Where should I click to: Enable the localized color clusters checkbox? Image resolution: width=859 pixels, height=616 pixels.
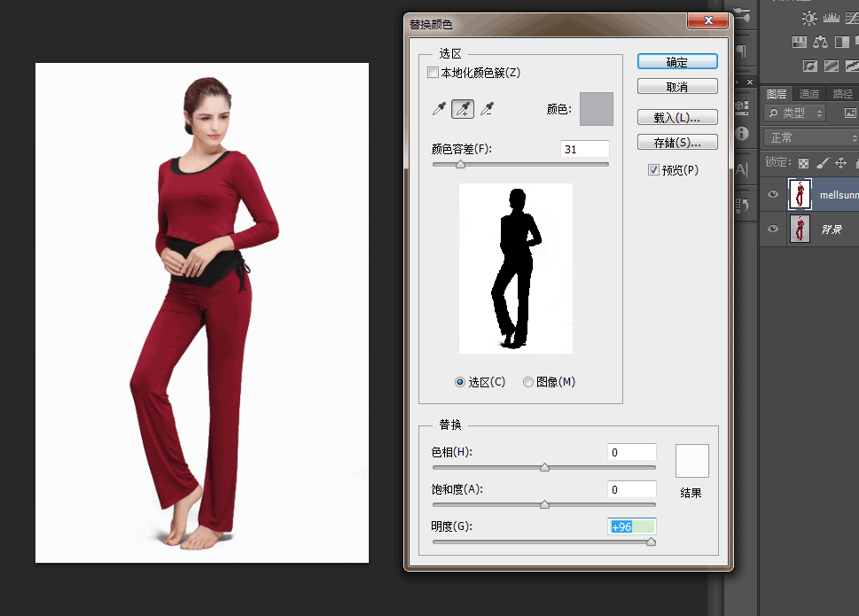pyautogui.click(x=433, y=73)
